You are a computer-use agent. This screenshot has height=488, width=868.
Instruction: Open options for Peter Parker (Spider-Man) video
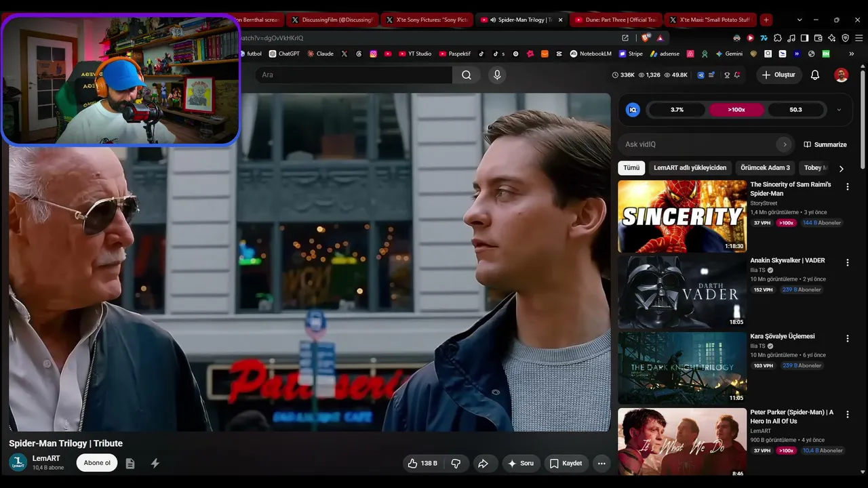coord(847,414)
